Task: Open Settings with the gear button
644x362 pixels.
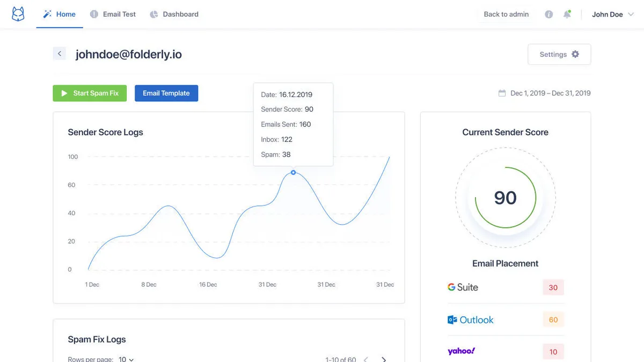Action: click(559, 54)
